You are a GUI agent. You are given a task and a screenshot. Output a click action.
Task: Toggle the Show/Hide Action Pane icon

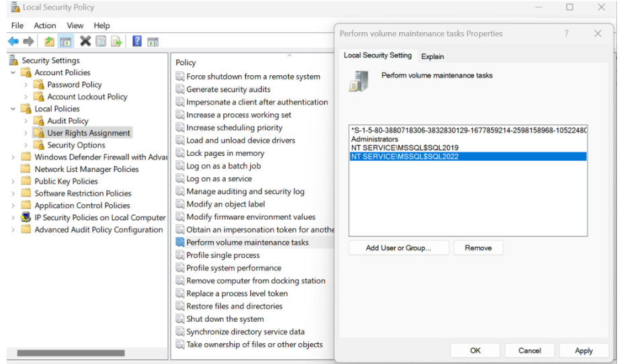153,42
